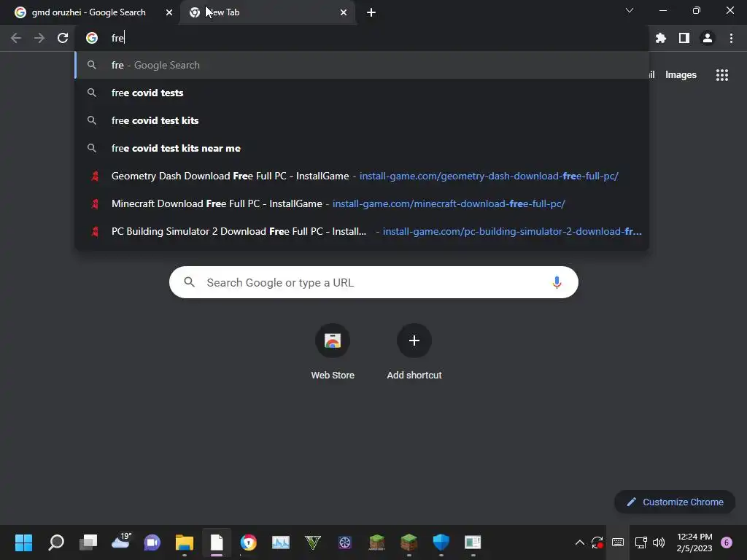Open the Extensions puzzle icon
This screenshot has height=560, width=747.
660,38
